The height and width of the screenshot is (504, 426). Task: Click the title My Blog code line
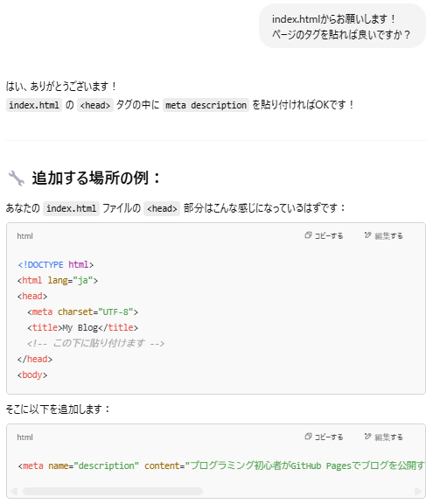coord(82,327)
